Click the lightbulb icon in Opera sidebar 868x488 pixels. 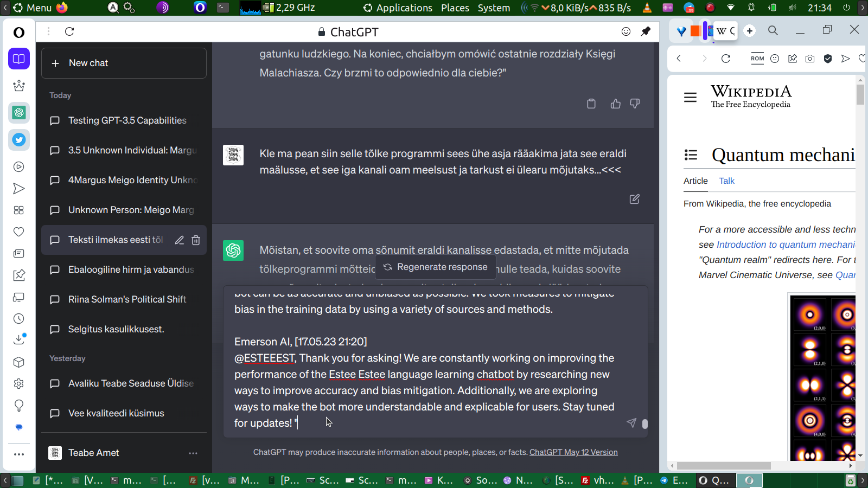pyautogui.click(x=19, y=406)
